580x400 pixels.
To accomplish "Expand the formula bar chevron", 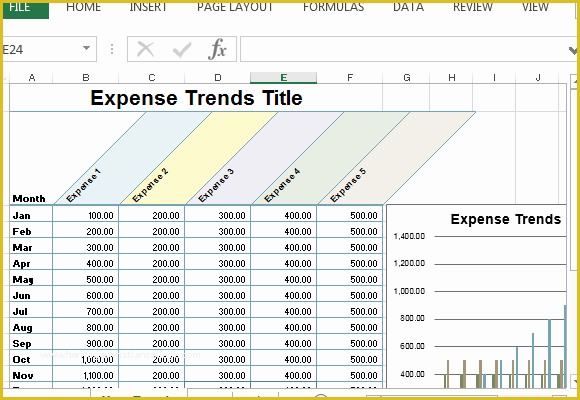I will click(573, 50).
